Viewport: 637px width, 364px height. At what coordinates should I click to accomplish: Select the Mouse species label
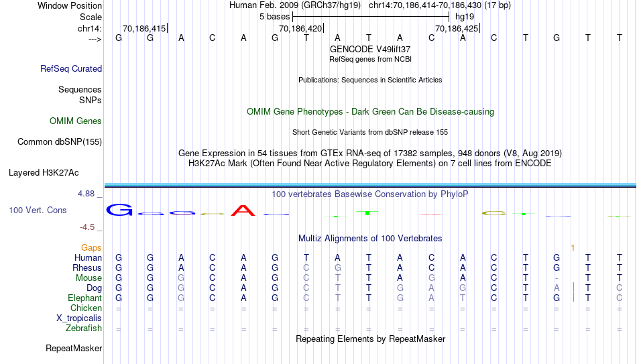tap(89, 278)
